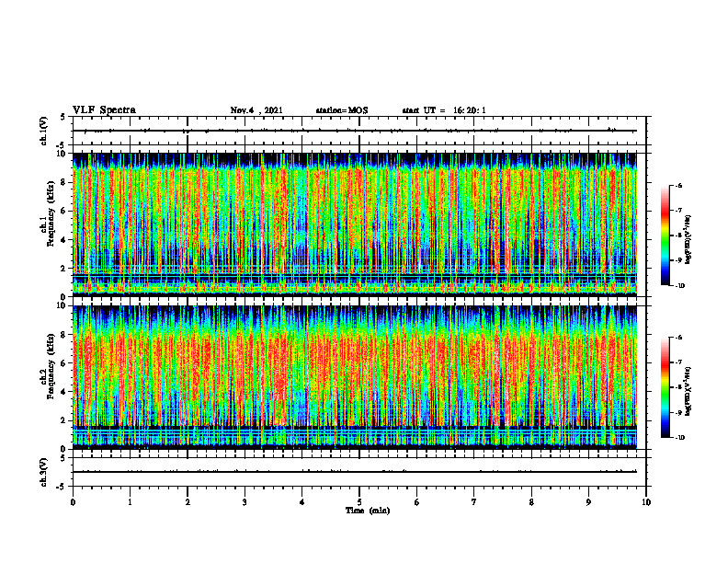Click time axis tick label "2"

(x=188, y=502)
